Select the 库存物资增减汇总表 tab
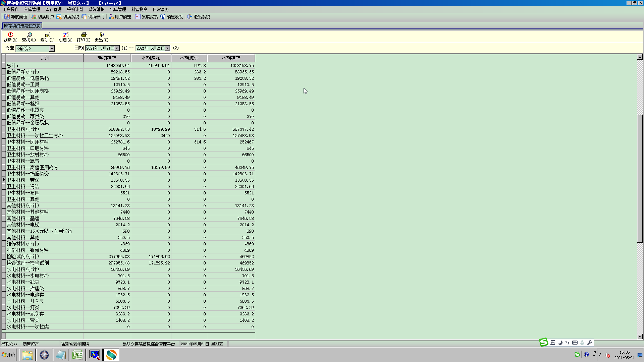 (22, 26)
